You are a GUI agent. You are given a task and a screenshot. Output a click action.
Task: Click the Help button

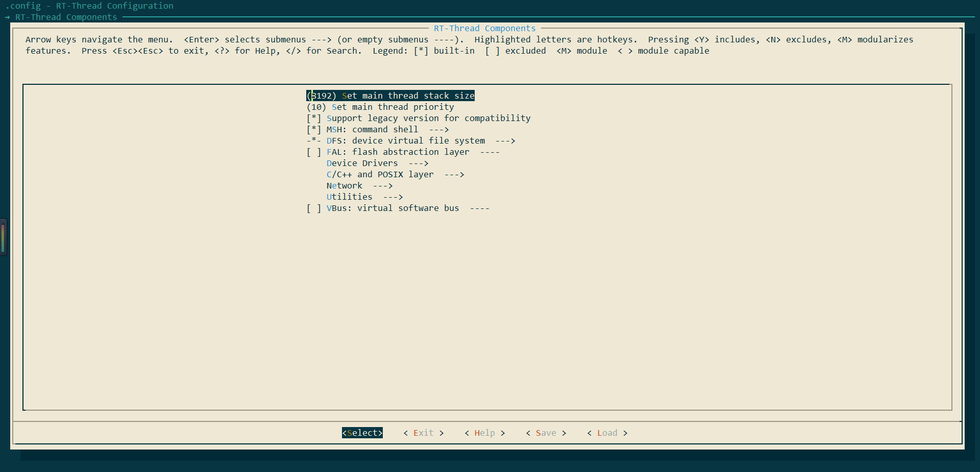click(485, 433)
